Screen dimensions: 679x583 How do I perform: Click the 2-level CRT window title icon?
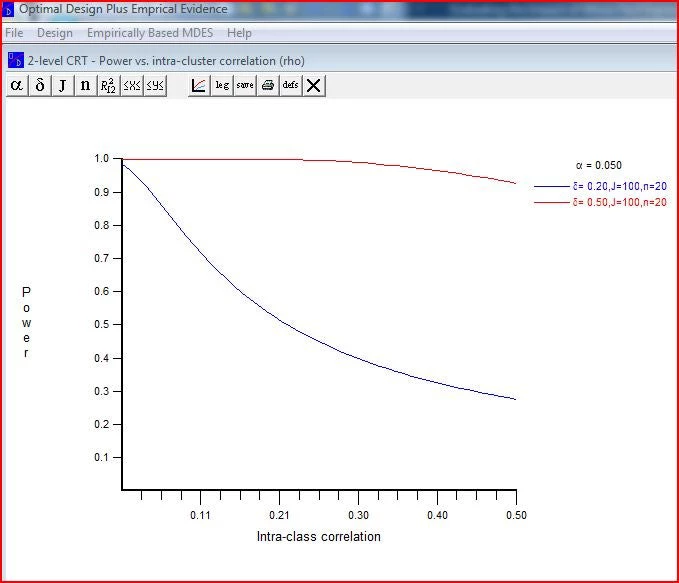point(15,59)
